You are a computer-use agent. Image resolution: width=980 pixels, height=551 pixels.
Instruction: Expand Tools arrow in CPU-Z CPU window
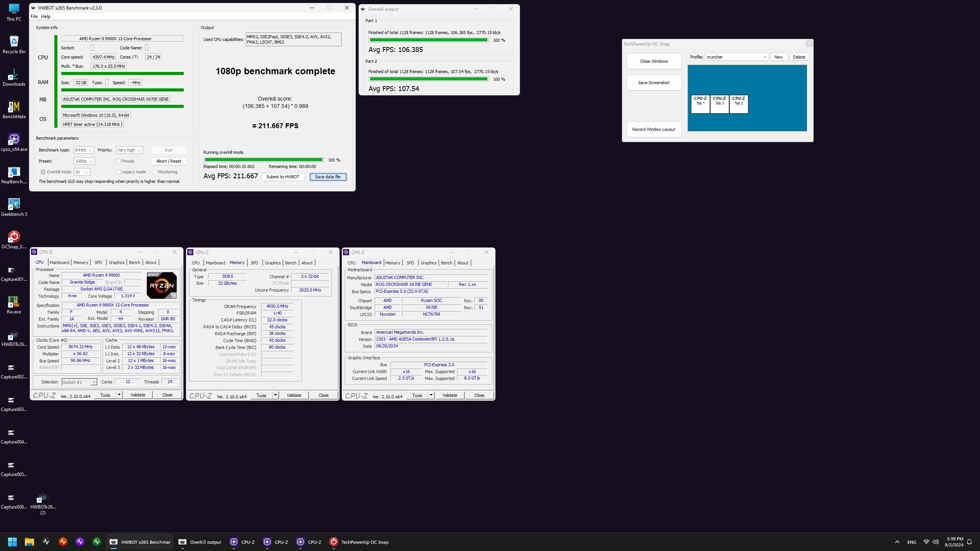tap(119, 395)
